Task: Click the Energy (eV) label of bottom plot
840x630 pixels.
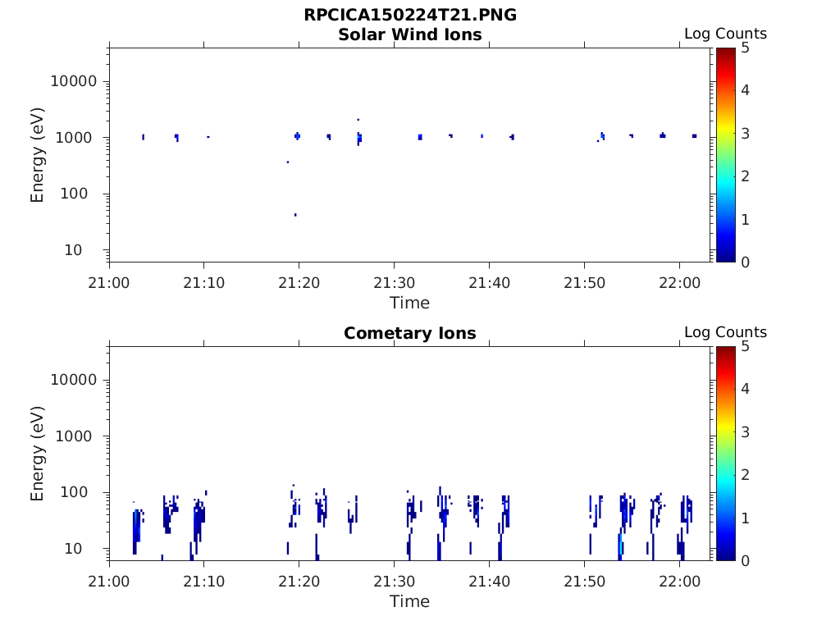Action: [x=37, y=453]
